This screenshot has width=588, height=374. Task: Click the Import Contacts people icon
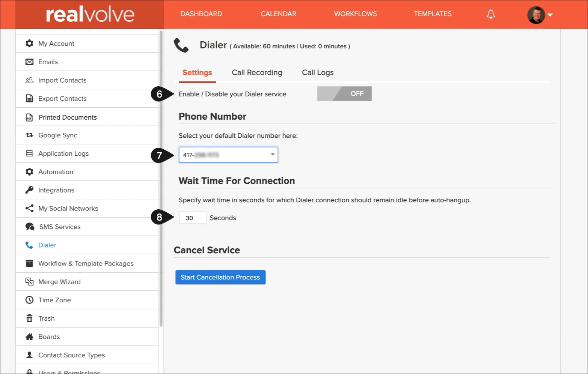point(29,80)
